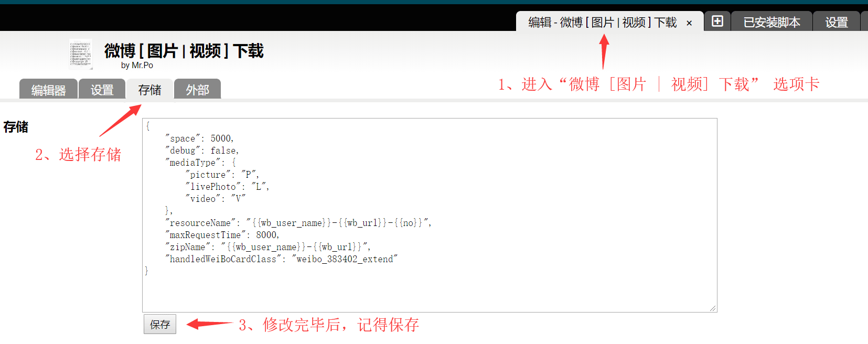Click the author text by Mr.Po
Viewport: 868px width, 344px height.
(137, 66)
